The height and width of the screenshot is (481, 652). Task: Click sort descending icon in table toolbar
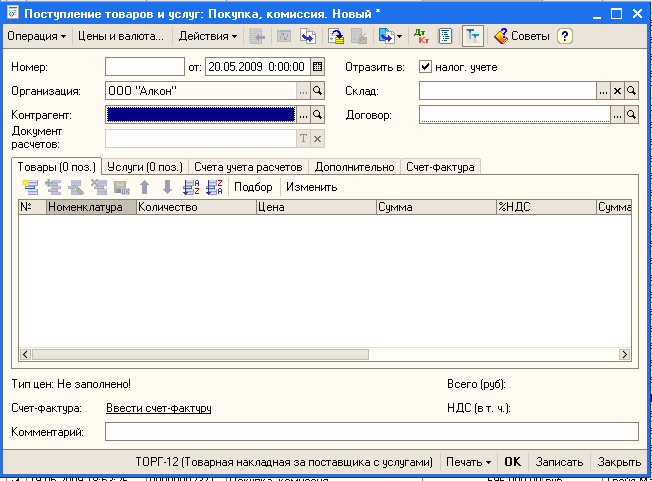pyautogui.click(x=213, y=187)
